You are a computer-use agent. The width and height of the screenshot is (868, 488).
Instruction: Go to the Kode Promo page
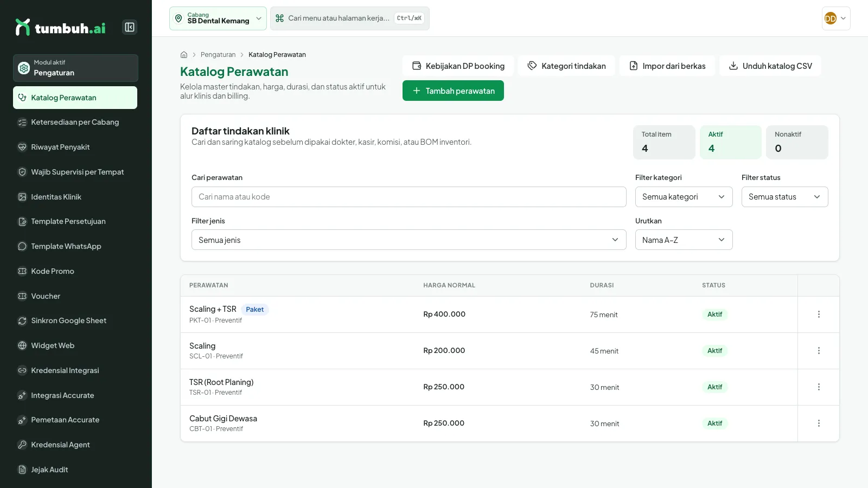pos(75,272)
